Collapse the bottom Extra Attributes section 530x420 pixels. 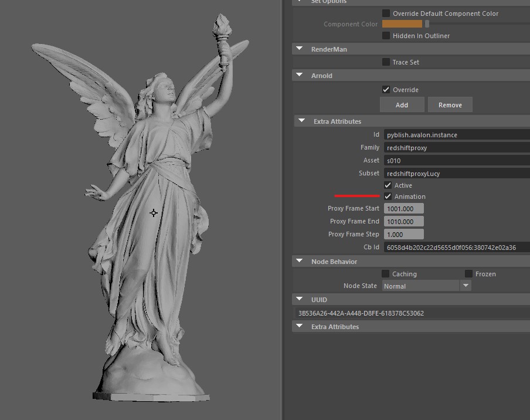point(299,326)
